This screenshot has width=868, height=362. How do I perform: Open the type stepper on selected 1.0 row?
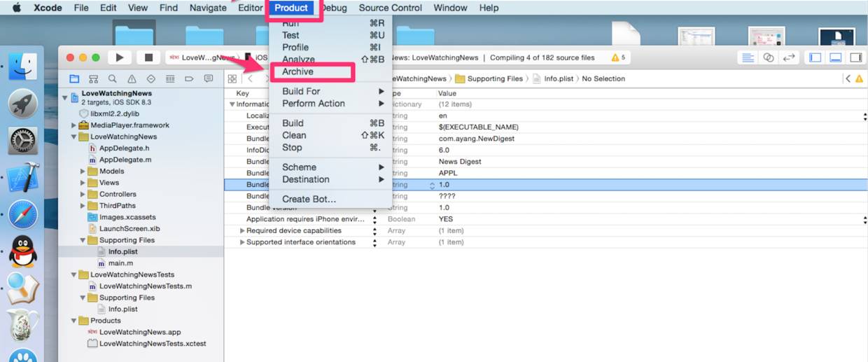pyautogui.click(x=432, y=186)
